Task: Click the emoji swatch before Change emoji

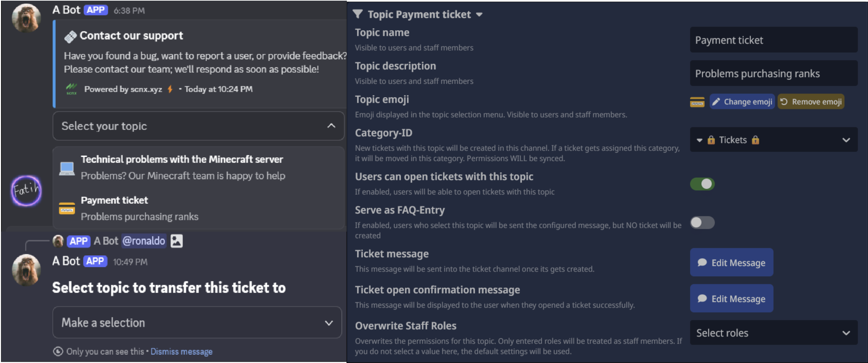Action: click(x=697, y=102)
